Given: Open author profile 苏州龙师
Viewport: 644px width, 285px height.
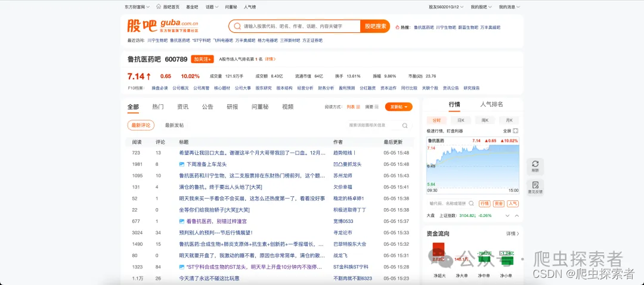Looking at the screenshot, I should (342, 176).
